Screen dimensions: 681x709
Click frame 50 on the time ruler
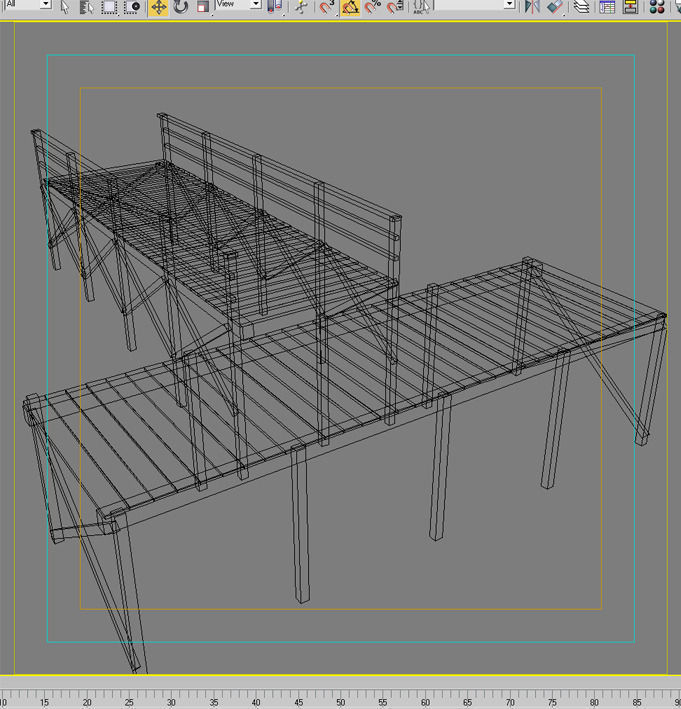click(x=340, y=702)
